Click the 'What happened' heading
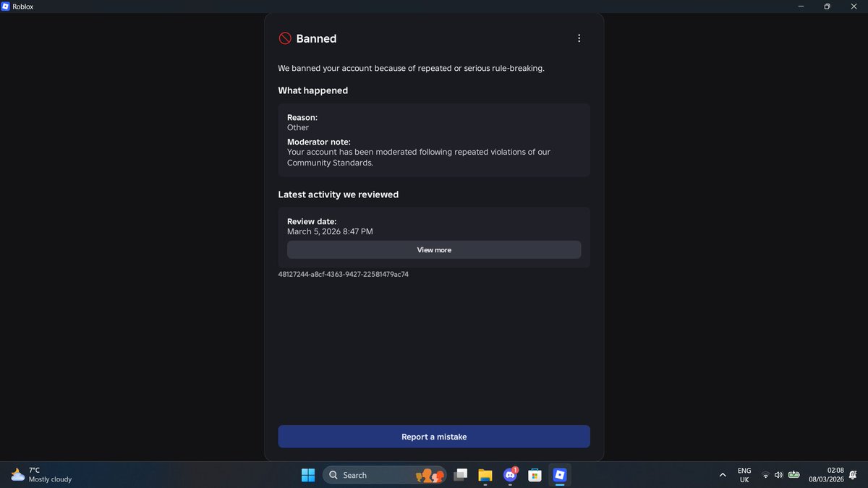 [313, 90]
